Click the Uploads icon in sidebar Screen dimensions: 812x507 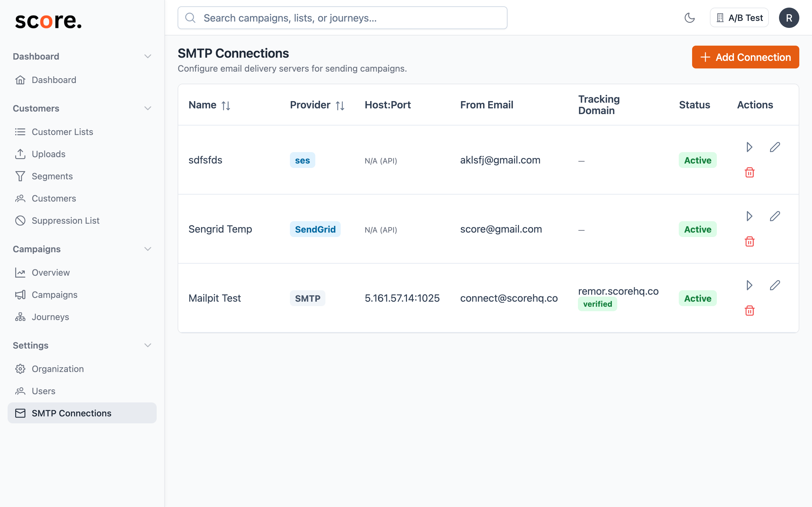click(x=20, y=154)
